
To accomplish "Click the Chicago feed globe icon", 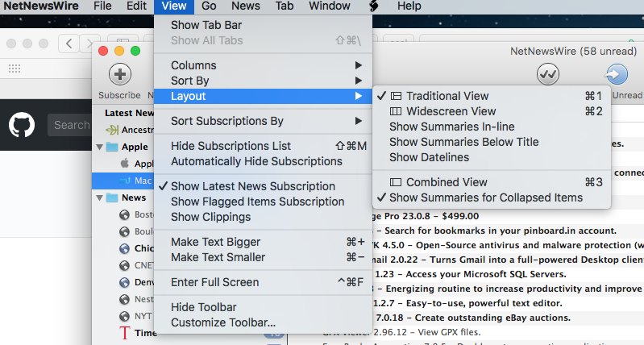I will pos(124,248).
